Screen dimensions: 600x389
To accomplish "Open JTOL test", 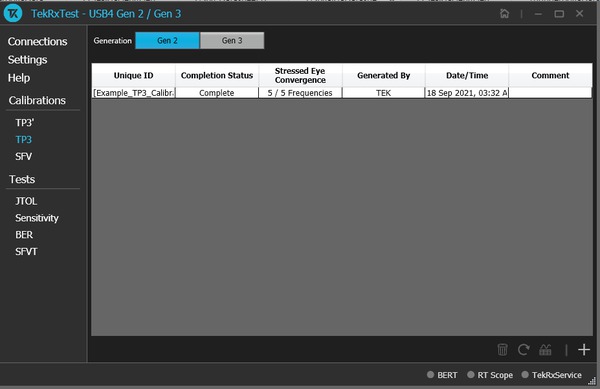I will tap(26, 201).
